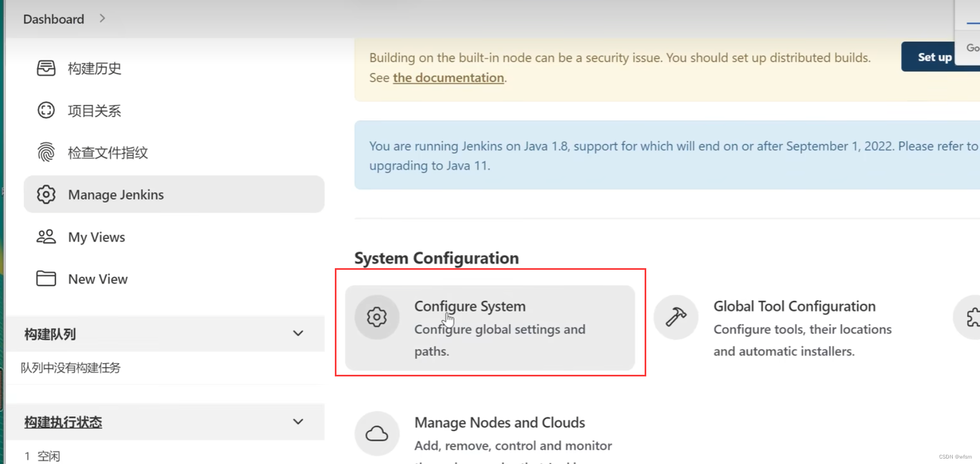Open Global Tool Configuration

794,306
